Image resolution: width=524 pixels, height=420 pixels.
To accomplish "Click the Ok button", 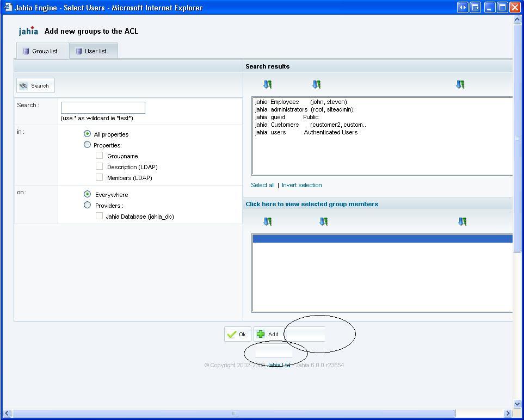I will coord(238,334).
